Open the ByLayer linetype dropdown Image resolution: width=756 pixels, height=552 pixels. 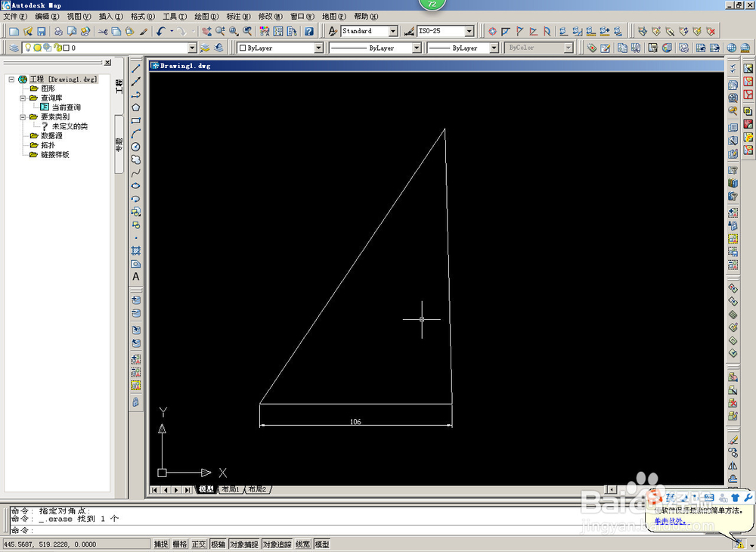417,48
